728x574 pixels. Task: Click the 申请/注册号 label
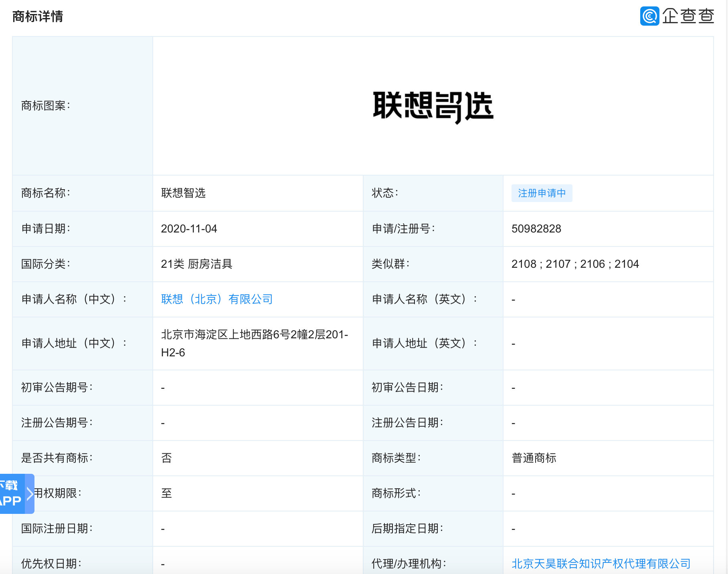pyautogui.click(x=403, y=228)
